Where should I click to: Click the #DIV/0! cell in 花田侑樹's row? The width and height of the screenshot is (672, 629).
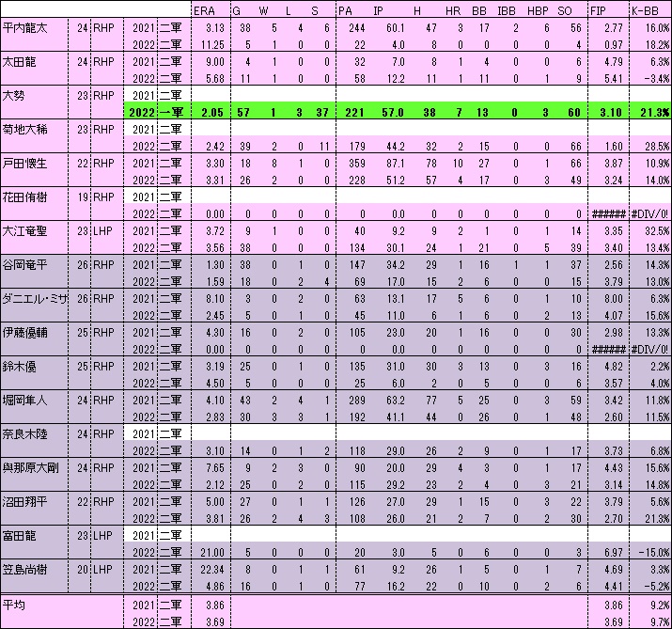click(x=649, y=214)
